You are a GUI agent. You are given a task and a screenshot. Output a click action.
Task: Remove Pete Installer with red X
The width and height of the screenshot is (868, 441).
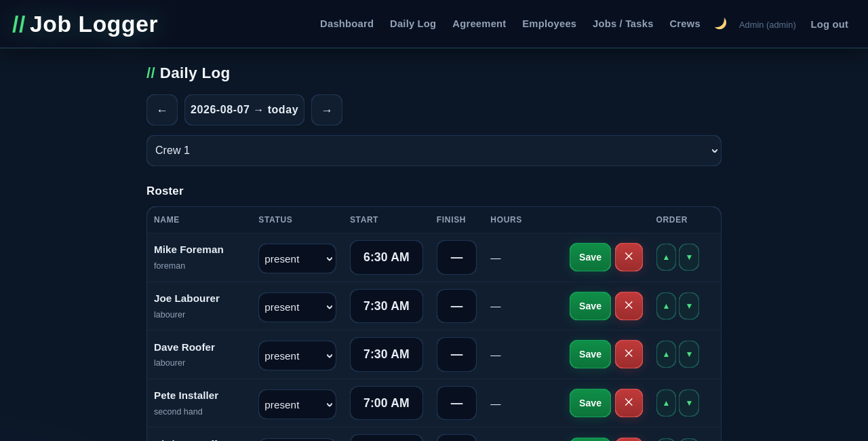click(x=629, y=403)
